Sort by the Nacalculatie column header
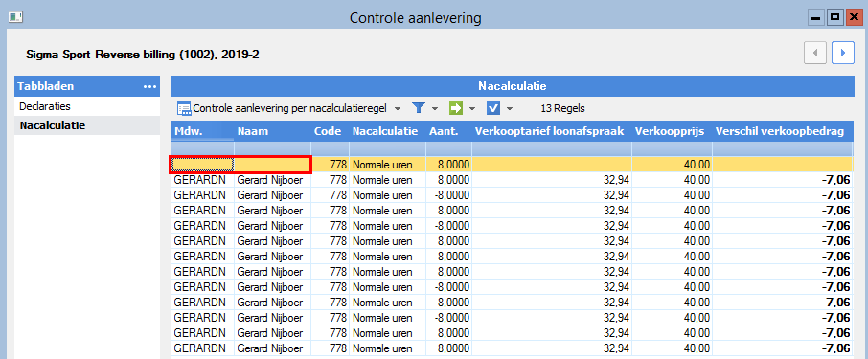Viewport: 868px width, 359px height. (387, 132)
